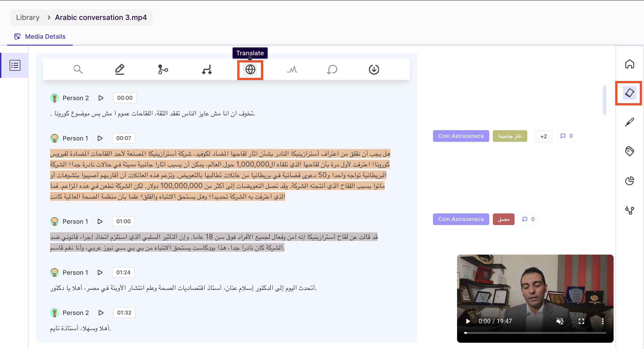
Task: Click the grey highlighted transcript passage
Action: click(214, 242)
